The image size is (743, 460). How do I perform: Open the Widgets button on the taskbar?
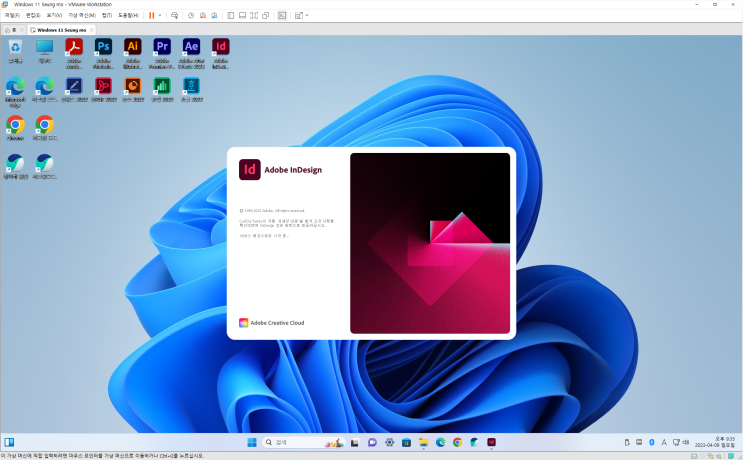click(9, 442)
